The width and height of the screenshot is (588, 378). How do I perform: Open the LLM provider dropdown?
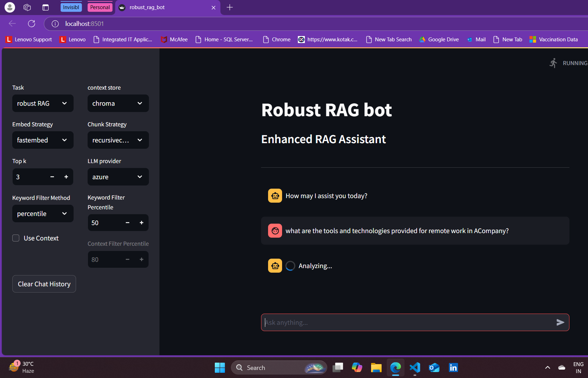coord(118,177)
